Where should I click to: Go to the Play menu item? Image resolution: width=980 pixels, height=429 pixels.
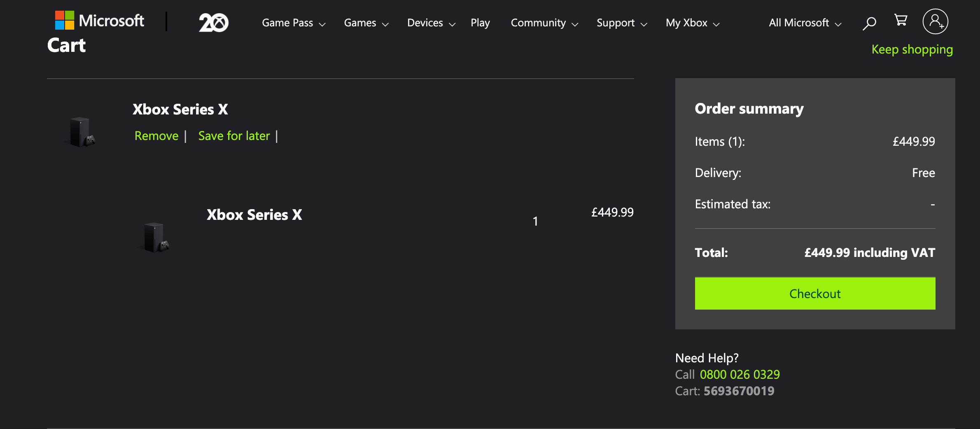click(480, 23)
